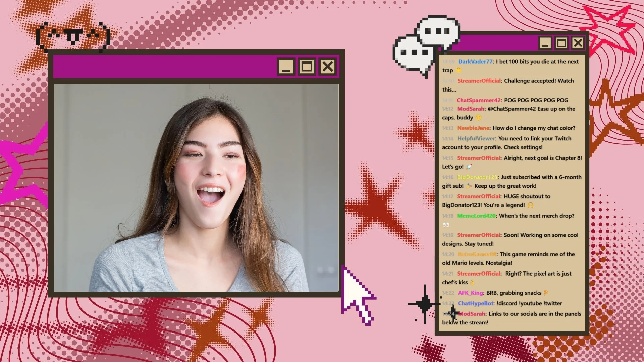
Task: Click the emoji after "trap" in DarkVader77's message
Action: [459, 70]
